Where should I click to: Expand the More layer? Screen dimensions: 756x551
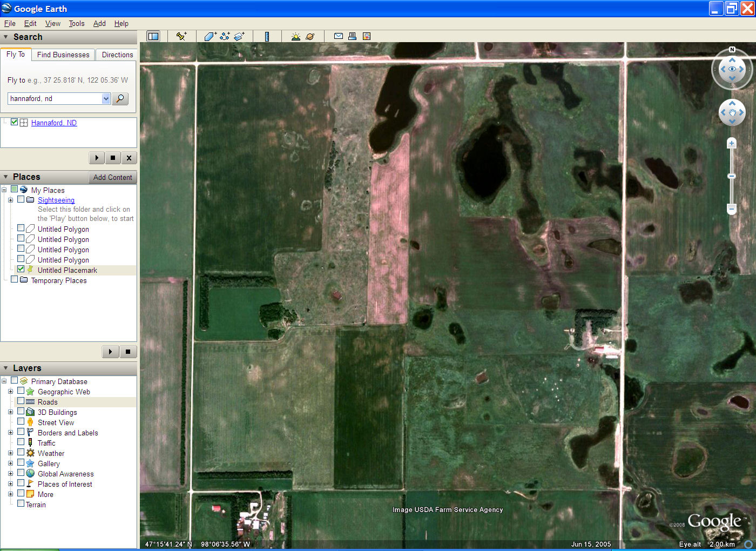point(10,494)
